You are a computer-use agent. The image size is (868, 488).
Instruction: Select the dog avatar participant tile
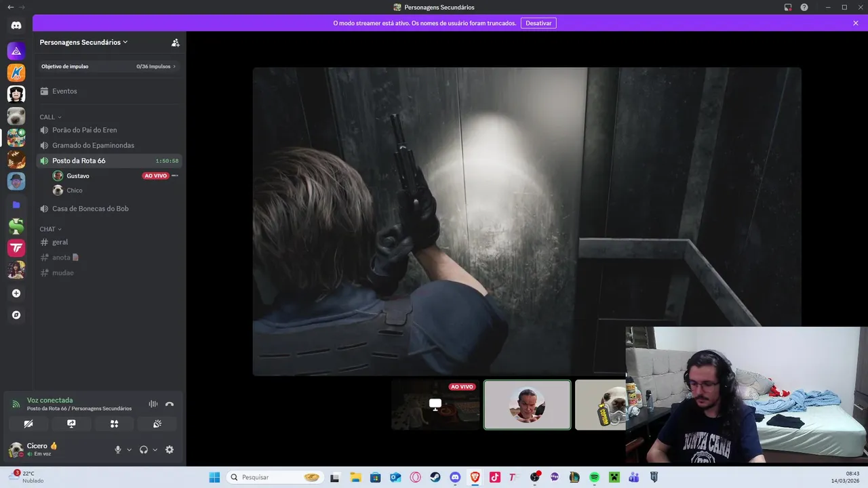[601, 405]
